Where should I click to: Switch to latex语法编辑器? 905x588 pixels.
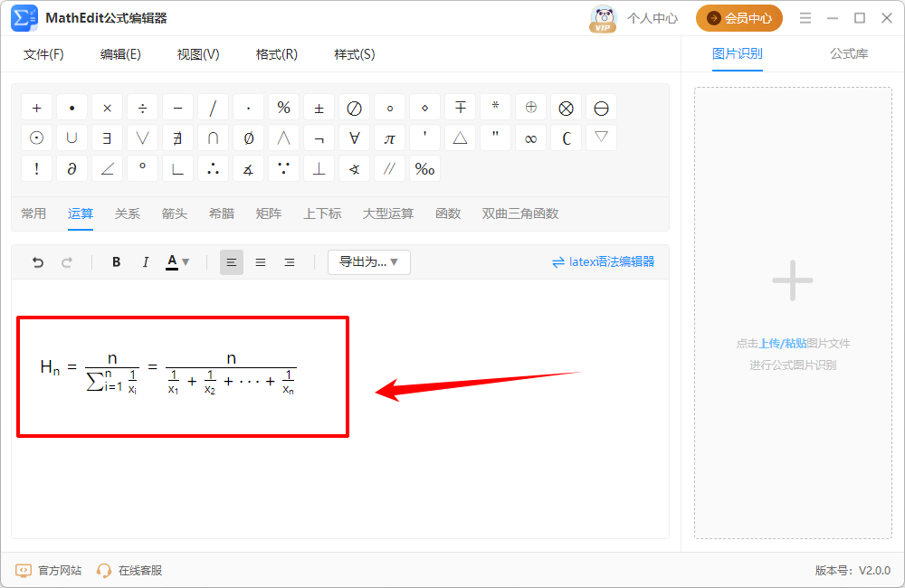[x=603, y=262]
